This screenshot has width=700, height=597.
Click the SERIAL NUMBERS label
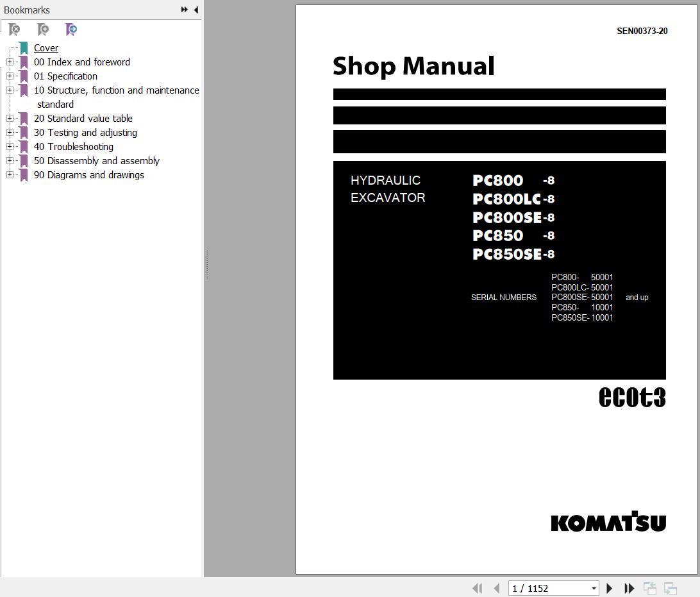[x=504, y=298]
